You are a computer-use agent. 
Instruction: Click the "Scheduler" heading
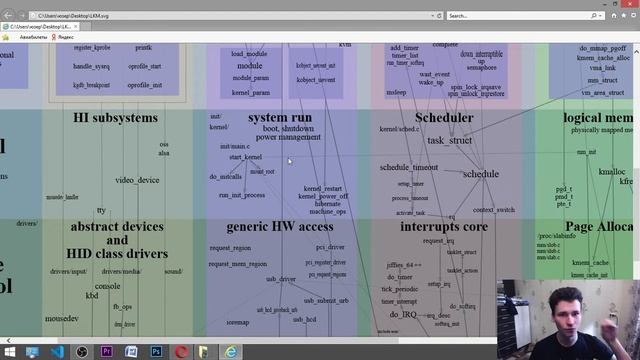444,118
